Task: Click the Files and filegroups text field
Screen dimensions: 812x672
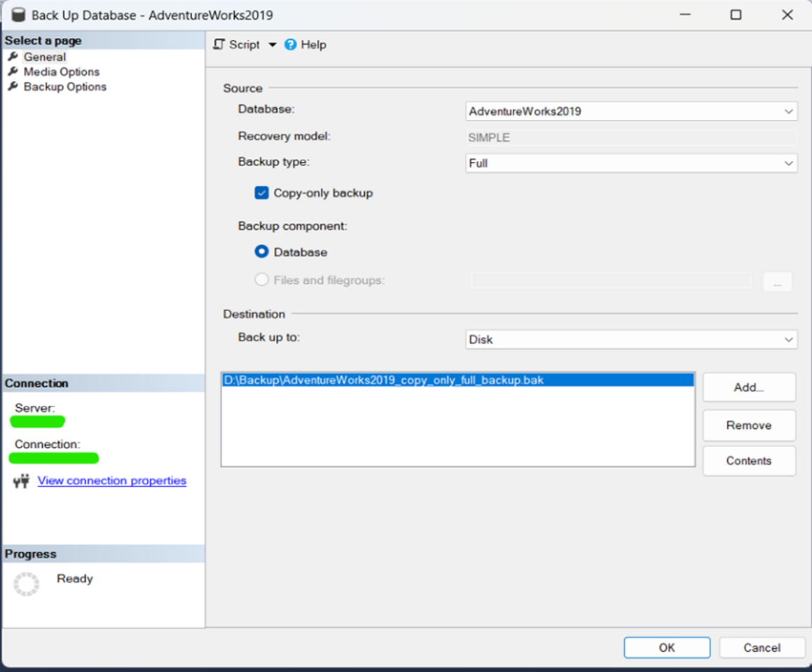Action: click(x=611, y=280)
